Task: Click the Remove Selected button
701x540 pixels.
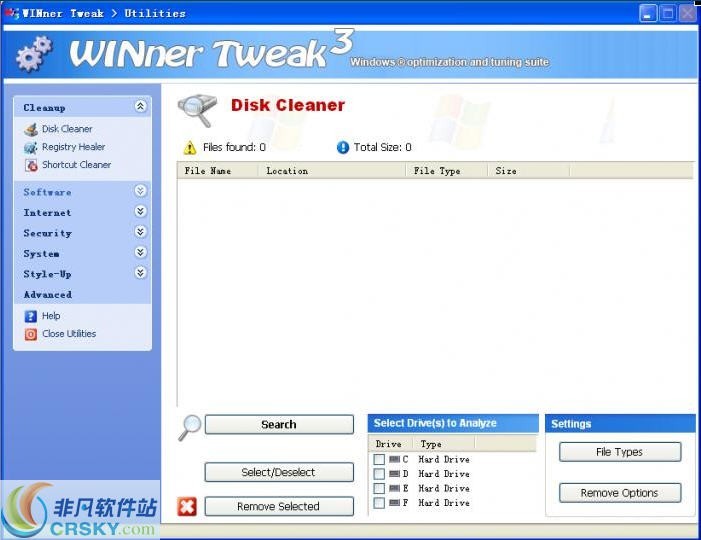Action: click(279, 506)
